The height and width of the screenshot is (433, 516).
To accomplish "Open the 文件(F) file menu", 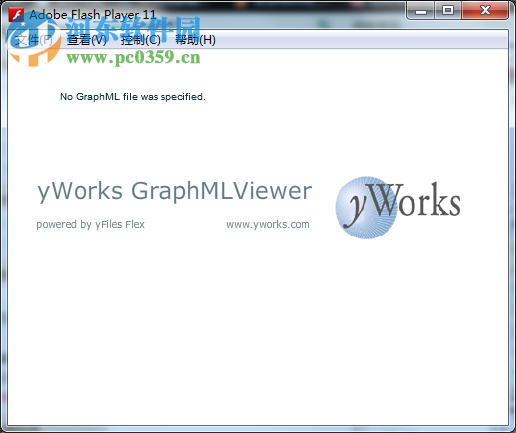I will (34, 40).
